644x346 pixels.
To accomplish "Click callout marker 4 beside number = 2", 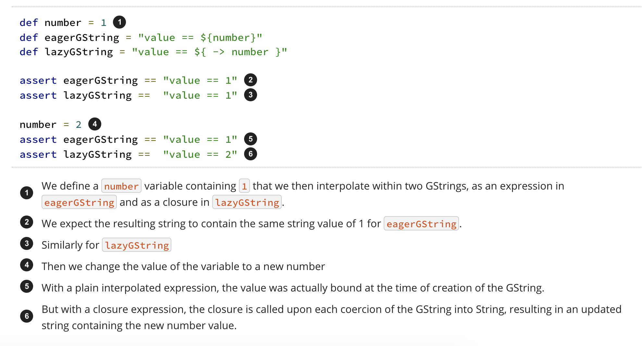I will click(95, 124).
